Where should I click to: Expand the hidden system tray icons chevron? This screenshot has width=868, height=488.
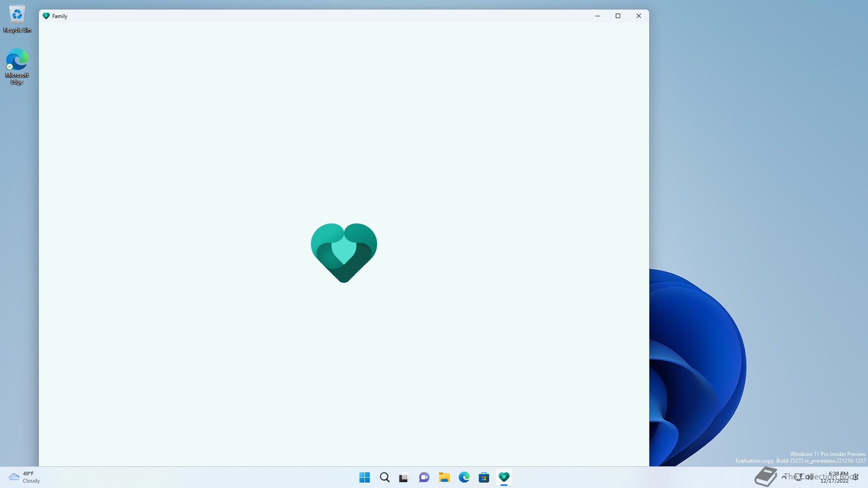click(783, 477)
